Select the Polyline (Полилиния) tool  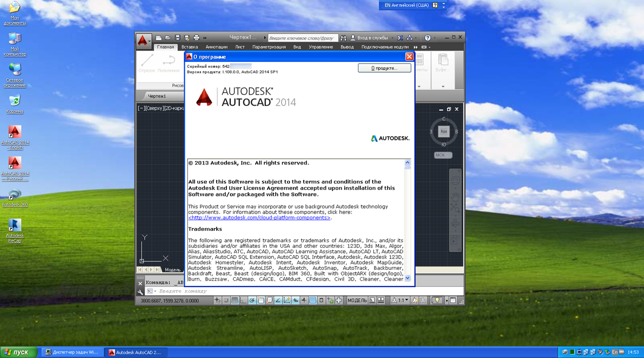(x=168, y=63)
